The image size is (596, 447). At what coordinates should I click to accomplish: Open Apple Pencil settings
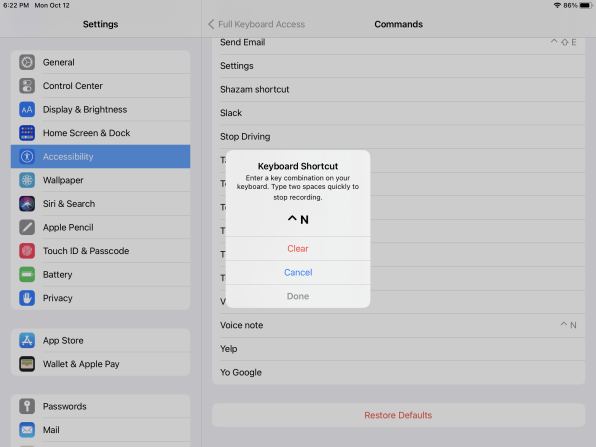point(100,227)
